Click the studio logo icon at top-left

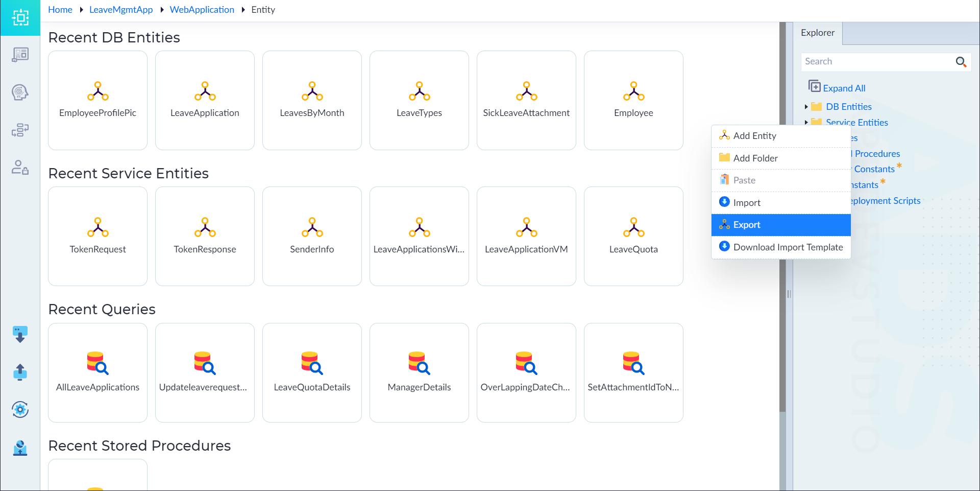(x=20, y=18)
